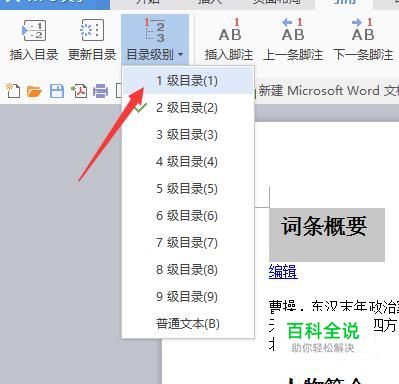Click the 词条概要 heading in the document

[324, 227]
